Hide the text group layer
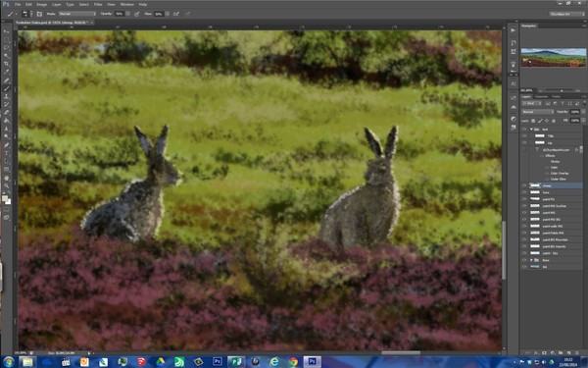588x368 pixels. tap(524, 130)
